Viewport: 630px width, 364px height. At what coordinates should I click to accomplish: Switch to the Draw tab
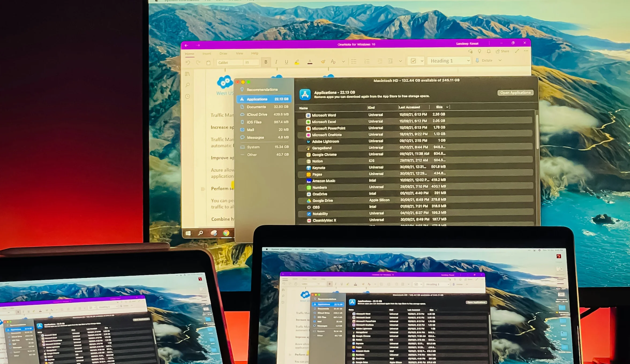pos(223,54)
